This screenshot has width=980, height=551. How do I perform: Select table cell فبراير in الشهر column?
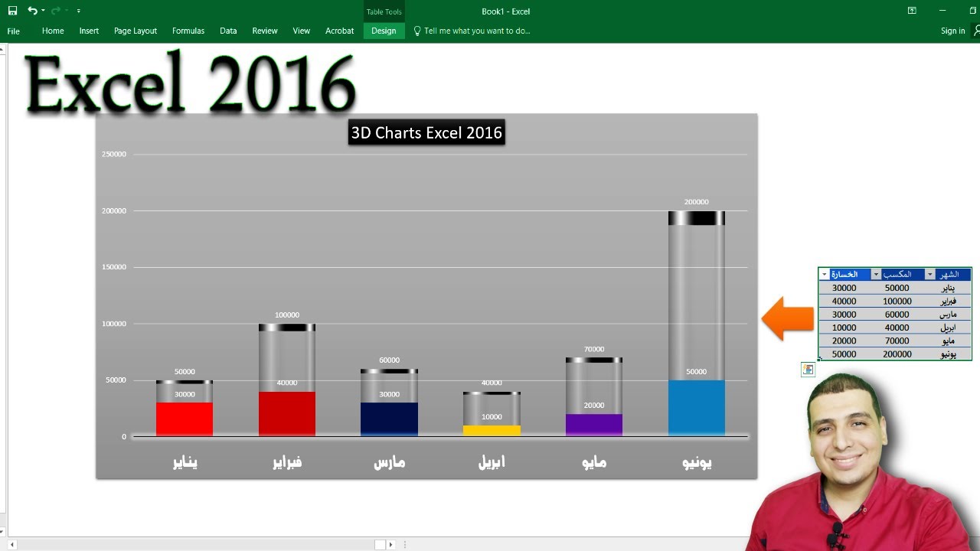coord(949,302)
